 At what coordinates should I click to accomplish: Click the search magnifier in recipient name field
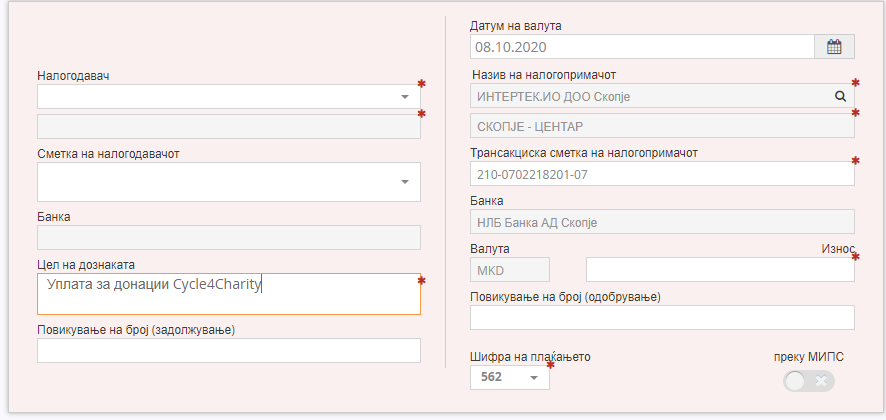point(841,97)
